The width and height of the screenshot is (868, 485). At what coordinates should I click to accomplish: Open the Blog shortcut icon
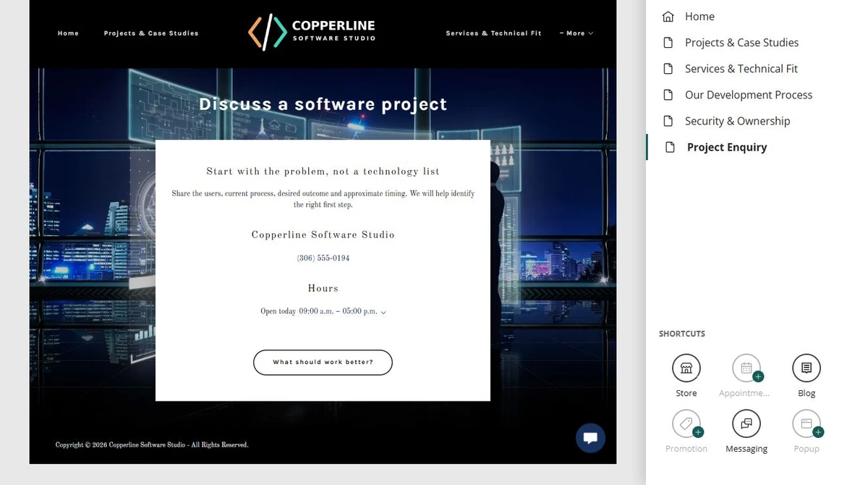tap(806, 368)
